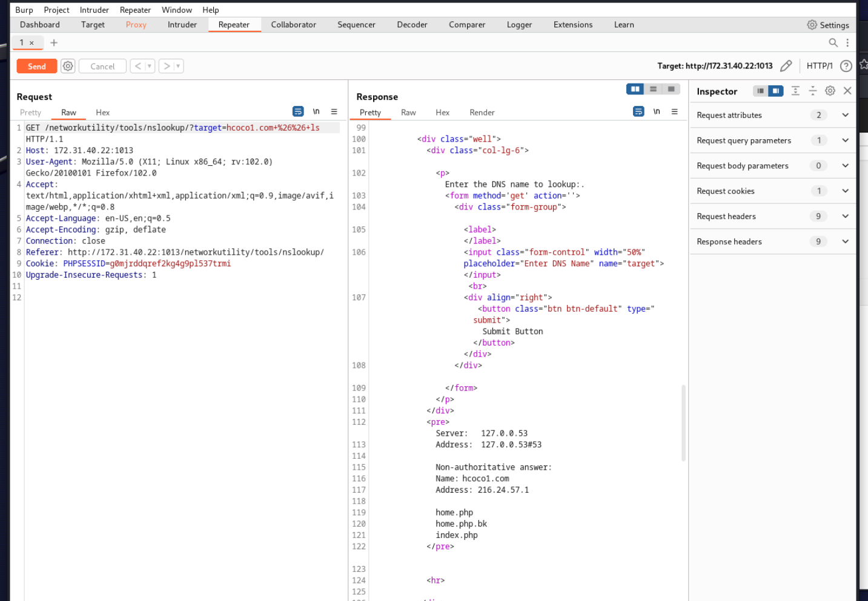
Task: Switch Response view to Raw
Action: (x=408, y=113)
